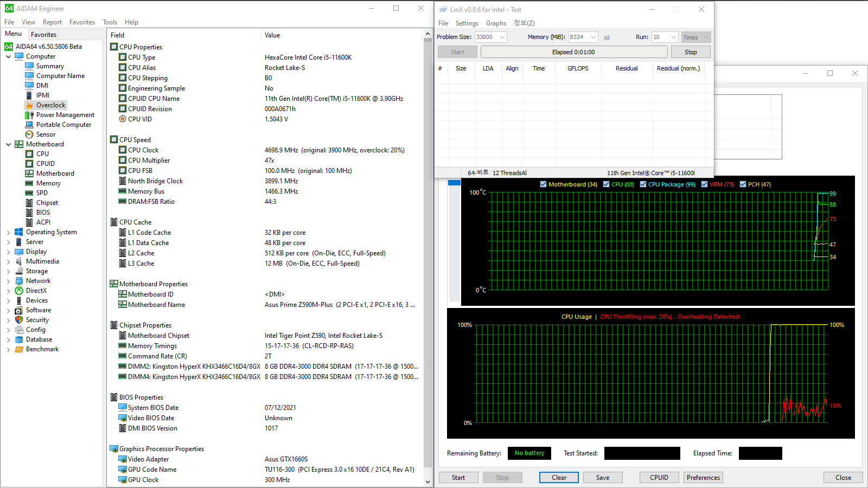Switch to the Favorites tab
Screen dimensions: 868x488
pyautogui.click(x=43, y=34)
